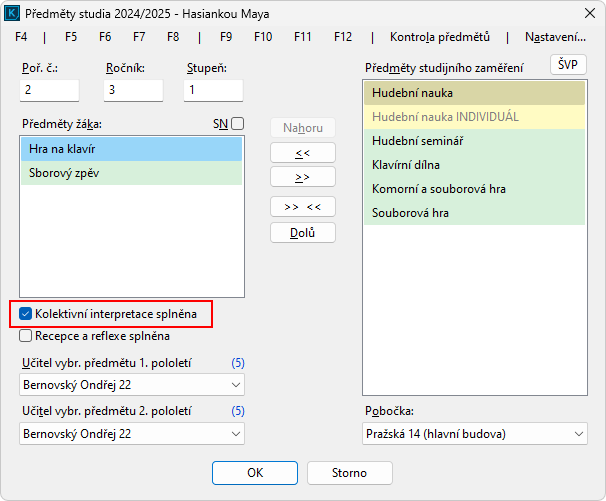Select Klavírní dílna in the subjects list

tap(474, 164)
